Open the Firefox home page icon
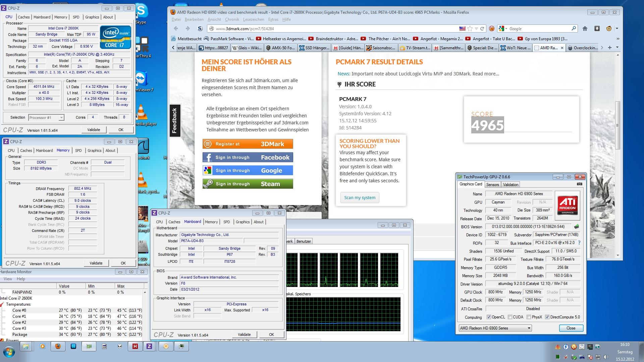This screenshot has height=362, width=644. 585,29
